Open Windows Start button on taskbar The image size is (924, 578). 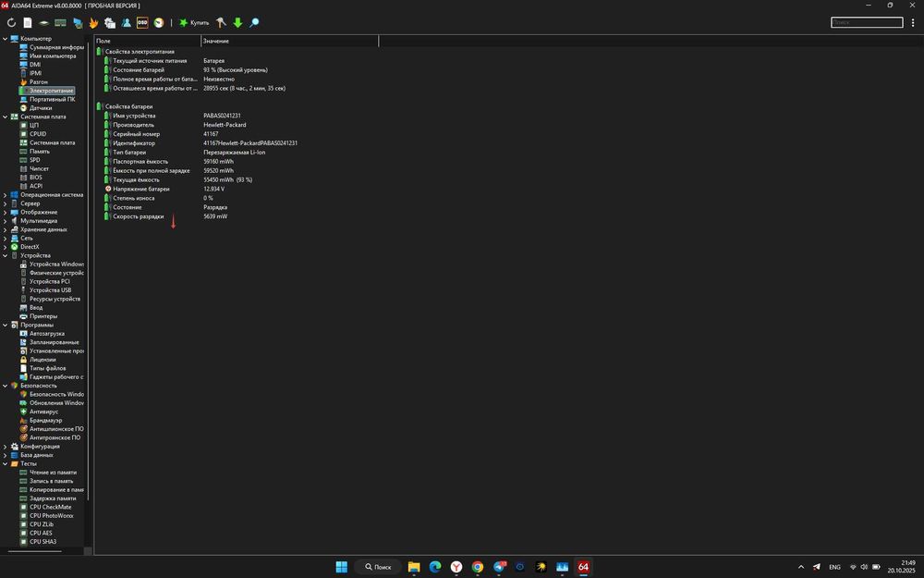pos(341,567)
